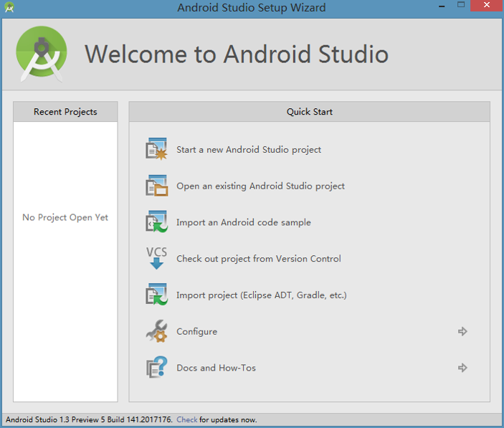The height and width of the screenshot is (428, 504).
Task: Open an existing Android Studio project
Action: tap(260, 186)
